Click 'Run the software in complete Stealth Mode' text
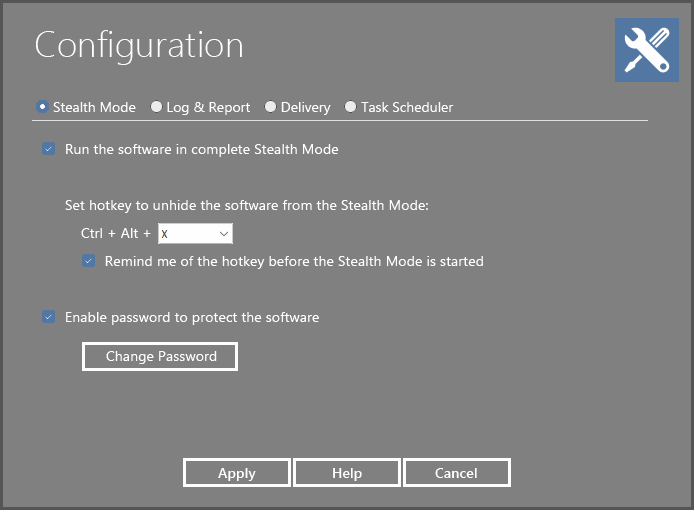 pyautogui.click(x=202, y=149)
